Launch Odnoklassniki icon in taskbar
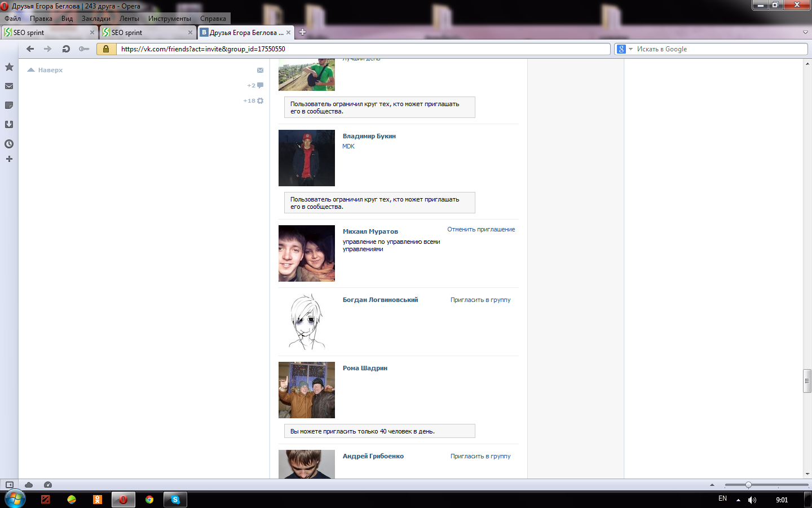The width and height of the screenshot is (812, 508). [x=98, y=500]
